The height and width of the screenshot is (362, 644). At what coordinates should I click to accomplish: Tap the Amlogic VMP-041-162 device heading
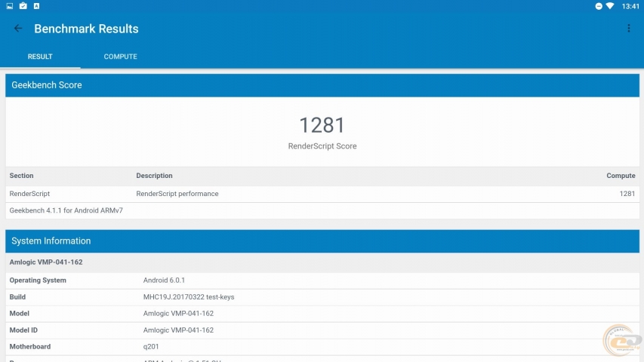click(x=46, y=262)
